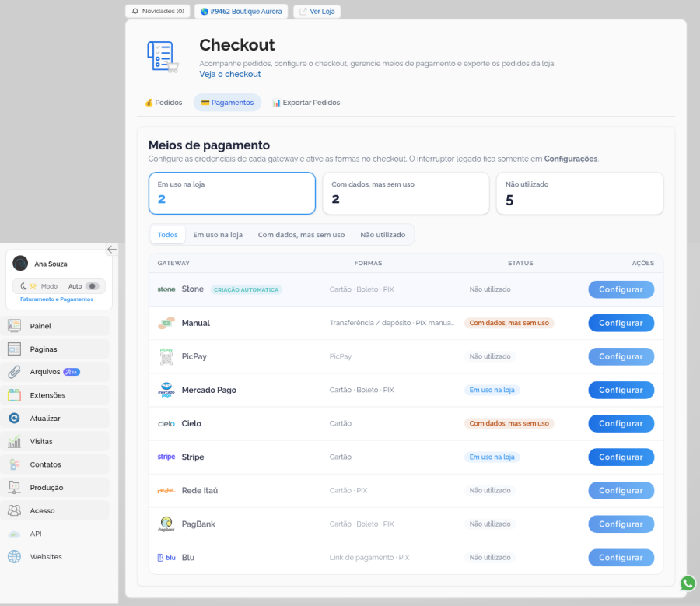The image size is (700, 606).
Task: Click Stripe's Em uso na loja status
Action: pos(492,457)
